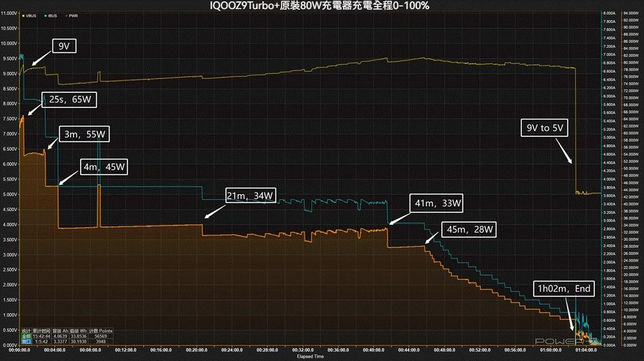Screen dimensions: 644x361
Task: Click the 00:44:00.0 time axis label
Action: 409,350
